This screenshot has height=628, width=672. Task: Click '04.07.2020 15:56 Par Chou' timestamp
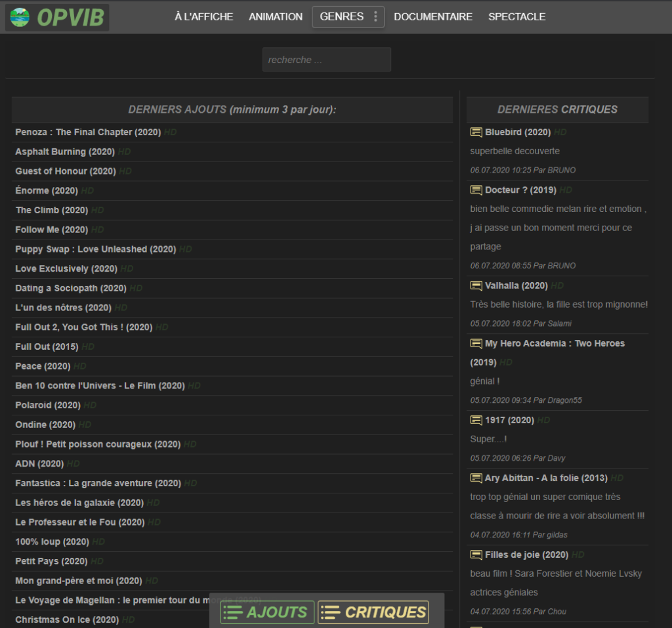click(518, 612)
